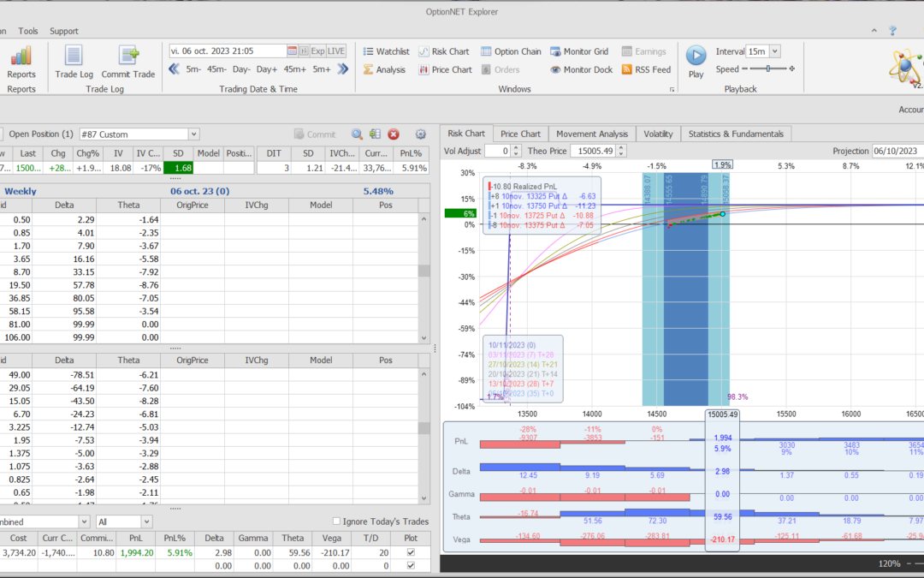This screenshot has width=924, height=578.
Task: Show the Monitor Dock eye icon
Action: [x=556, y=70]
